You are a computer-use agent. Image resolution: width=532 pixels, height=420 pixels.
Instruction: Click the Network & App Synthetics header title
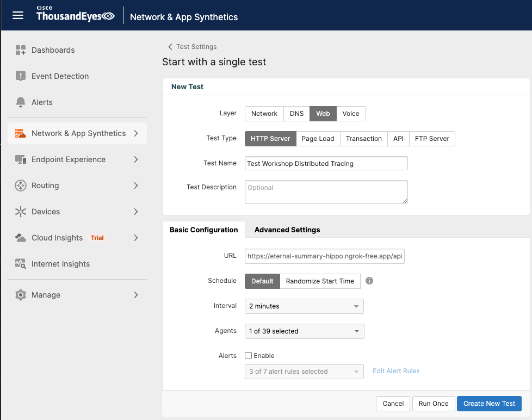coord(184,17)
